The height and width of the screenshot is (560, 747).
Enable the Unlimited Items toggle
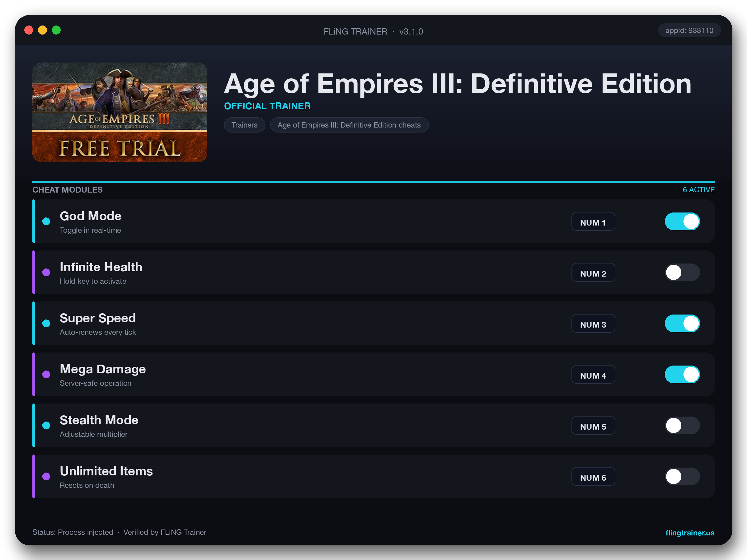click(x=682, y=476)
